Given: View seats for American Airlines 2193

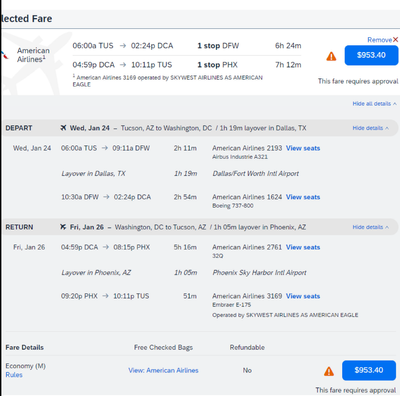Looking at the screenshot, I should click(x=303, y=148).
